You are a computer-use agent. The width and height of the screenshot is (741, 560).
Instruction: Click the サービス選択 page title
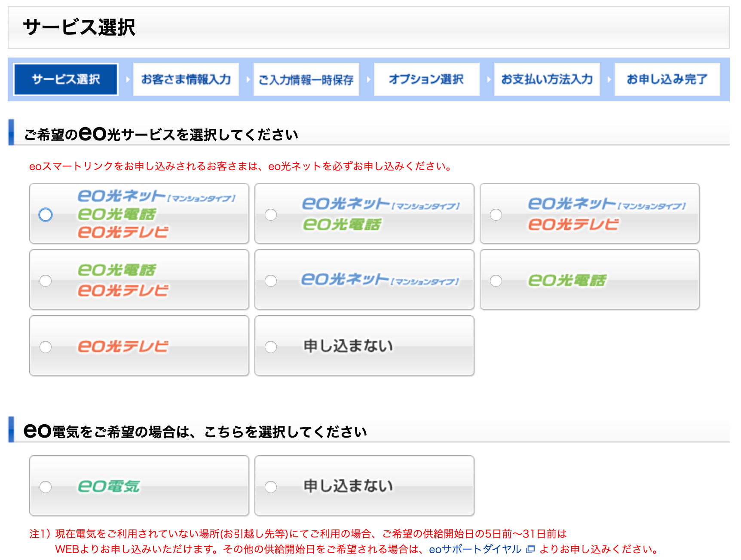[x=79, y=27]
